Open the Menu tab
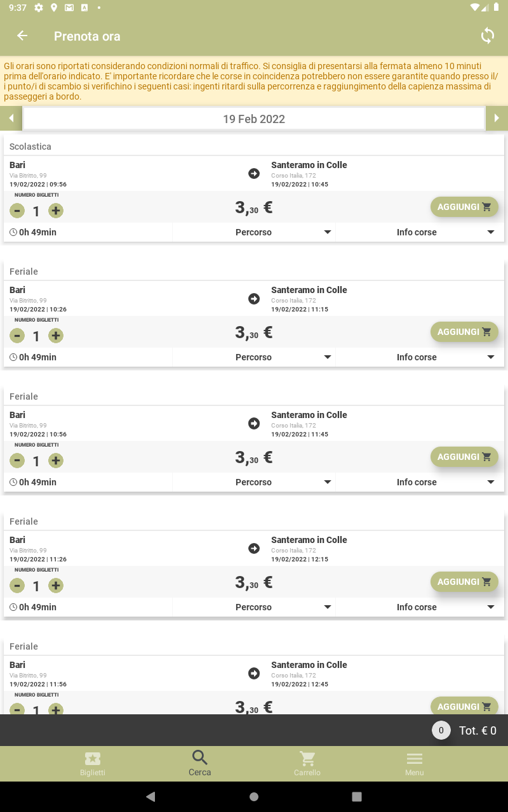Screen dimensions: 508x812 414,764
